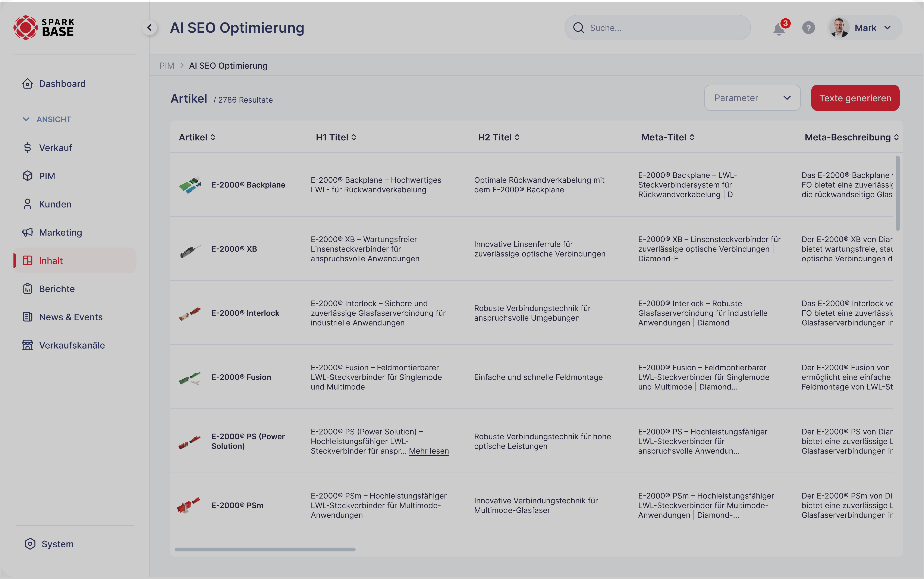
Task: Click H2 'Innovative Linsenferrule' cell
Action: point(540,249)
